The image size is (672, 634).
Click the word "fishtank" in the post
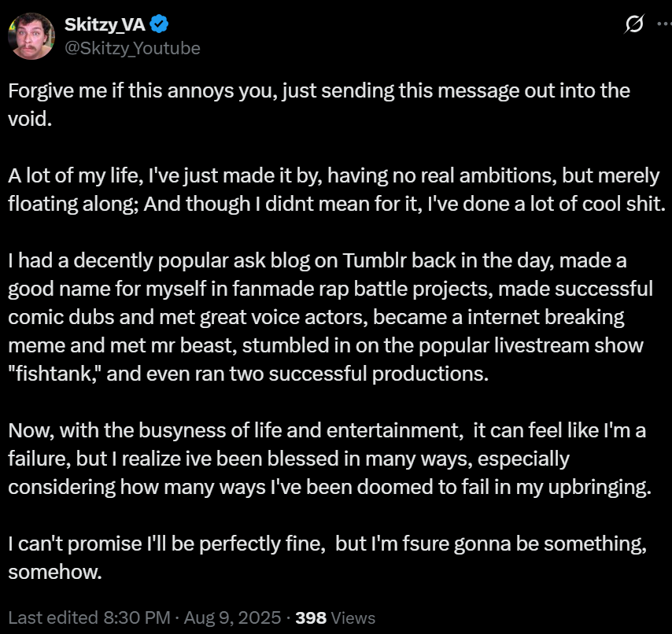[54, 374]
